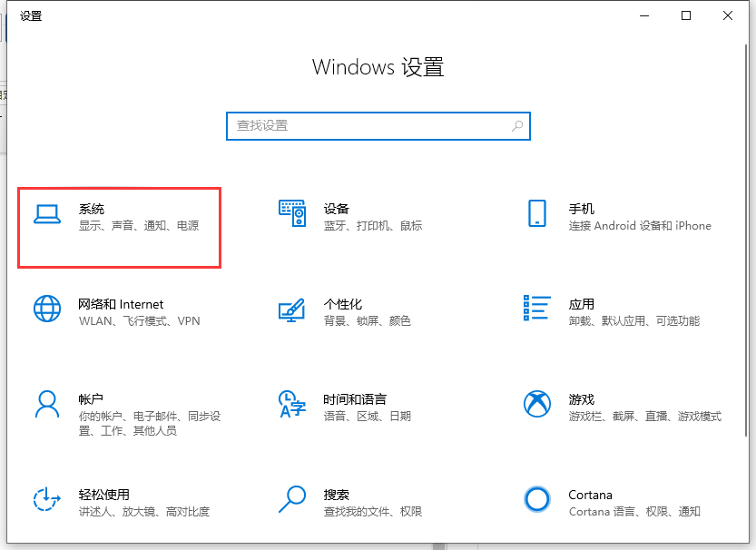Close the 设置 window
The width and height of the screenshot is (756, 550).
(728, 16)
